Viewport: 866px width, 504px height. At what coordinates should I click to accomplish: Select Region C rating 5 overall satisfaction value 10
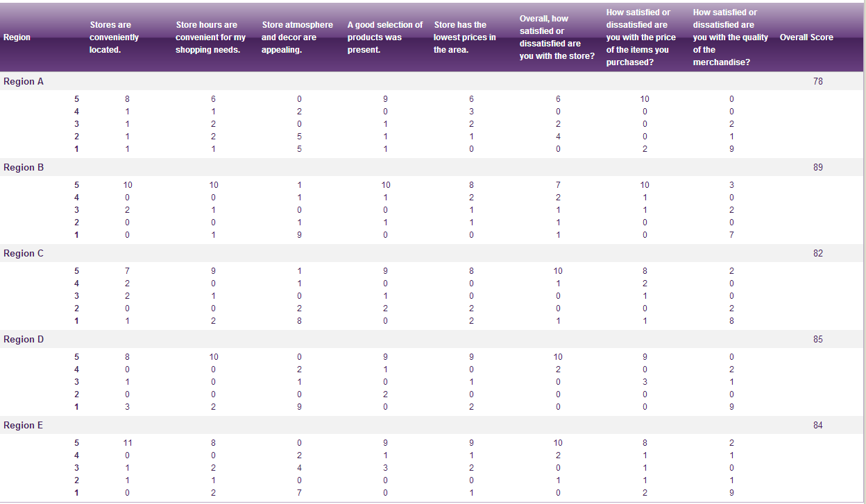pyautogui.click(x=558, y=271)
